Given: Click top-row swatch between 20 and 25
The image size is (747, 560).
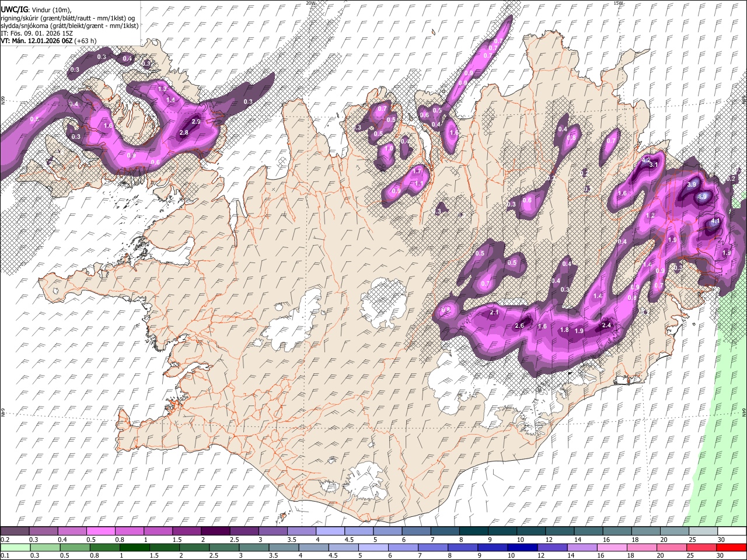Looking at the screenshot, I should tap(675, 531).
